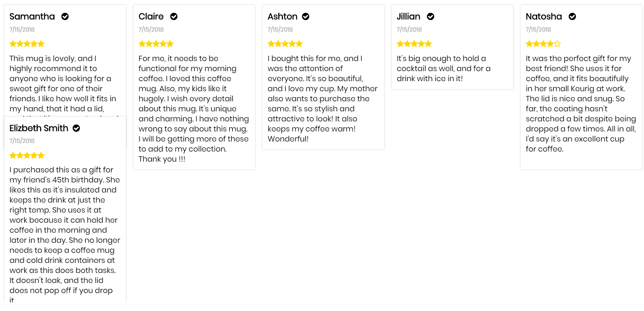The height and width of the screenshot is (311, 644).
Task: Click Elizbeth Smith's verified checkmark icon
Action: pos(76,128)
